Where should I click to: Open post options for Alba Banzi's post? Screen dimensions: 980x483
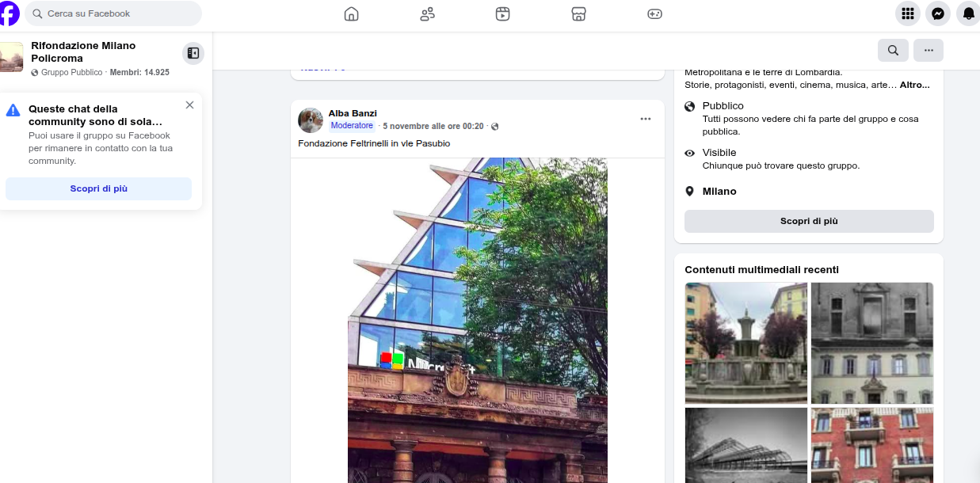(x=645, y=119)
